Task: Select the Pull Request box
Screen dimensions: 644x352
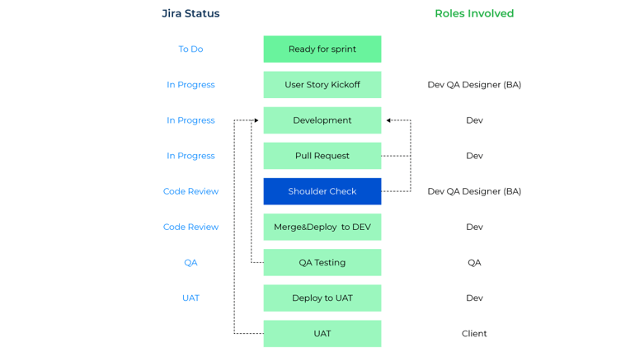Action: pos(322,156)
